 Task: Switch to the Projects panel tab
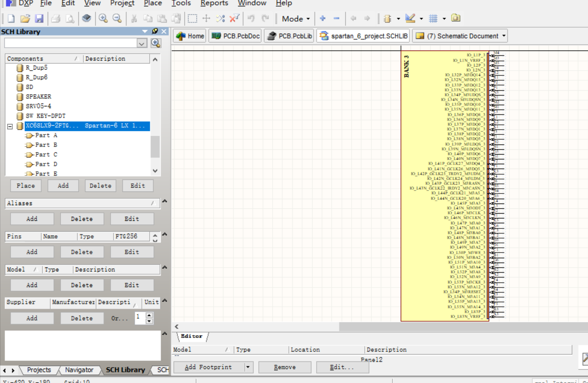39,370
